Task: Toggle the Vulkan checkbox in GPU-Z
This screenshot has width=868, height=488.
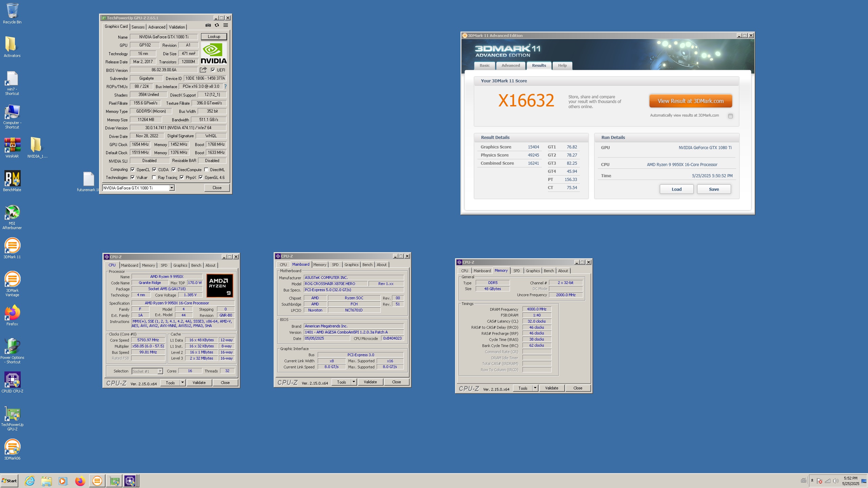Action: (x=133, y=177)
